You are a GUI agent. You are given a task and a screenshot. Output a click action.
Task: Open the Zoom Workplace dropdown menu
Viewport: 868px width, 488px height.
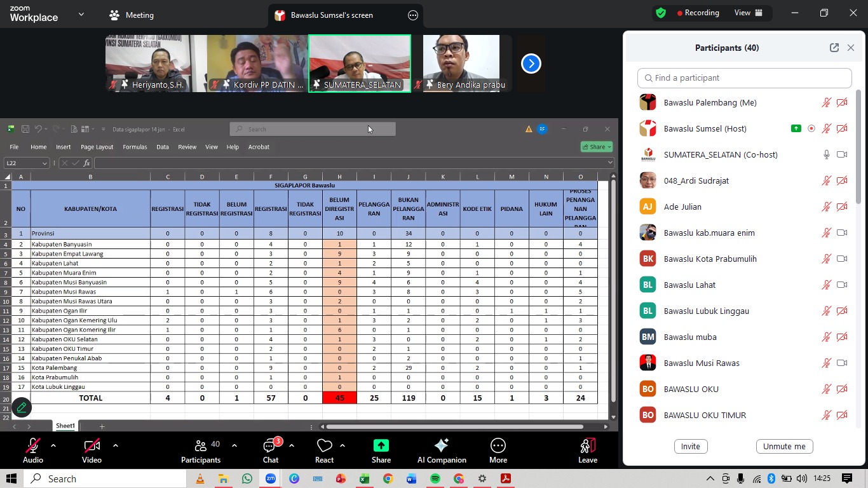pyautogui.click(x=81, y=15)
